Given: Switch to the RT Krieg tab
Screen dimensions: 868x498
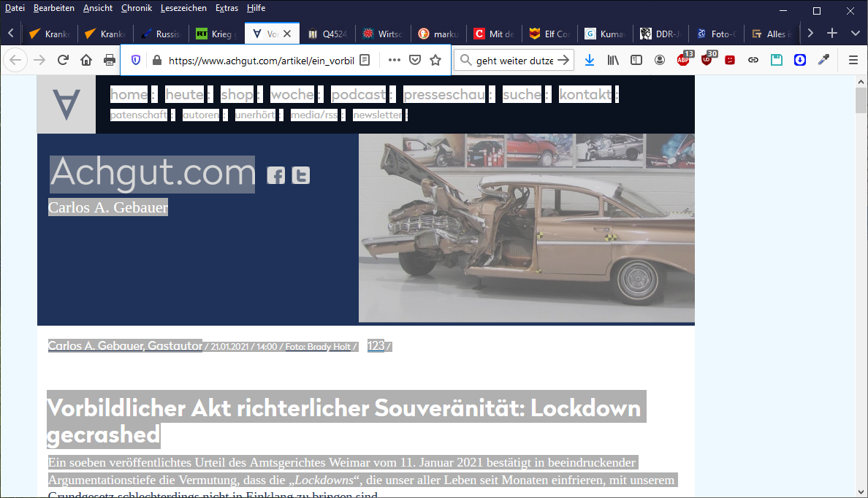Looking at the screenshot, I should [216, 34].
